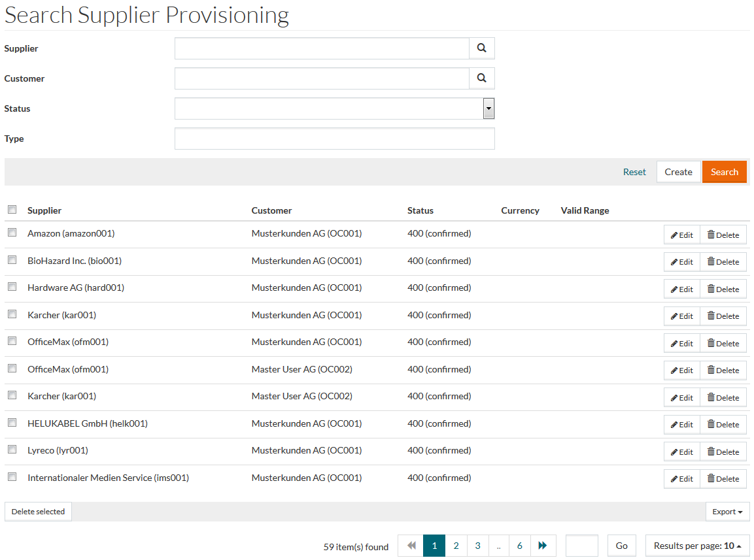Toggle the select-all checkbox in table header
The height and width of the screenshot is (560, 754).
pos(12,210)
